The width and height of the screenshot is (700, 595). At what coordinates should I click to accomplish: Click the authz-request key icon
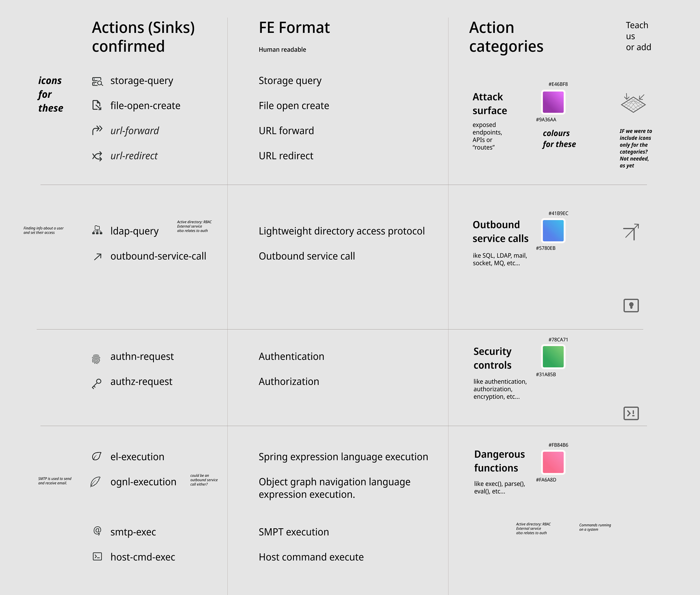97,384
